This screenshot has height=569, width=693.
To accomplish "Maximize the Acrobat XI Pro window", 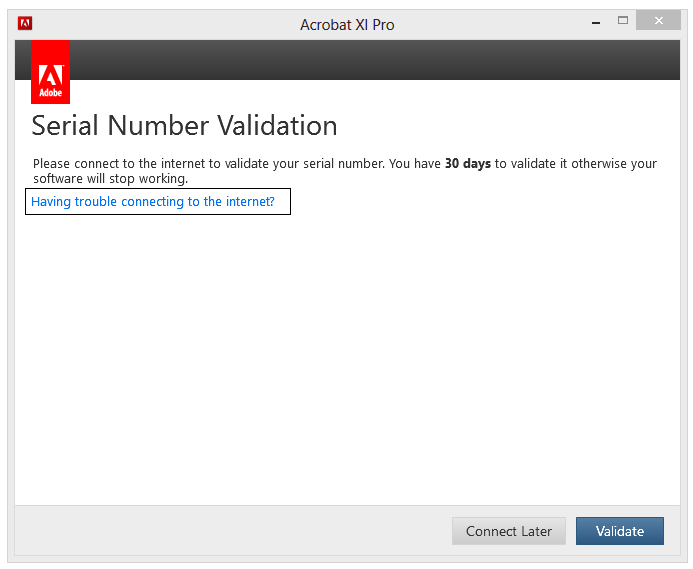I will point(623,20).
